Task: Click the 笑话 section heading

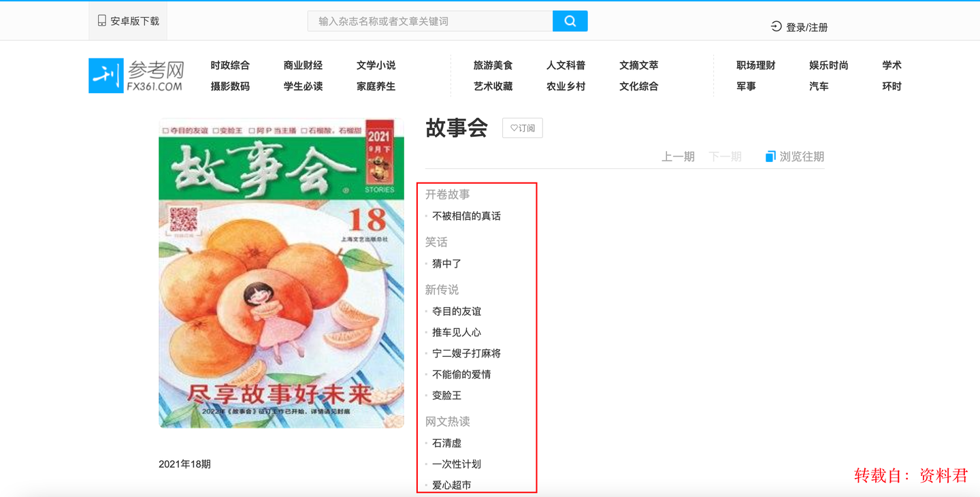Action: click(x=436, y=242)
